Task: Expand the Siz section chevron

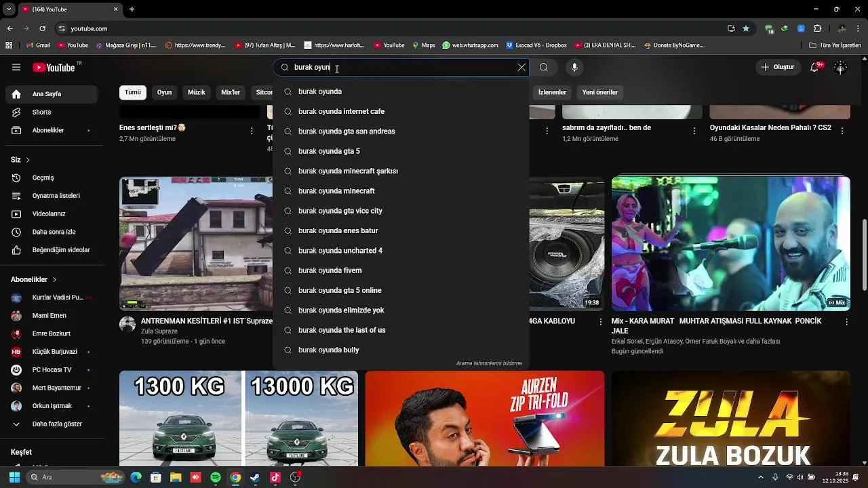Action: point(28,160)
